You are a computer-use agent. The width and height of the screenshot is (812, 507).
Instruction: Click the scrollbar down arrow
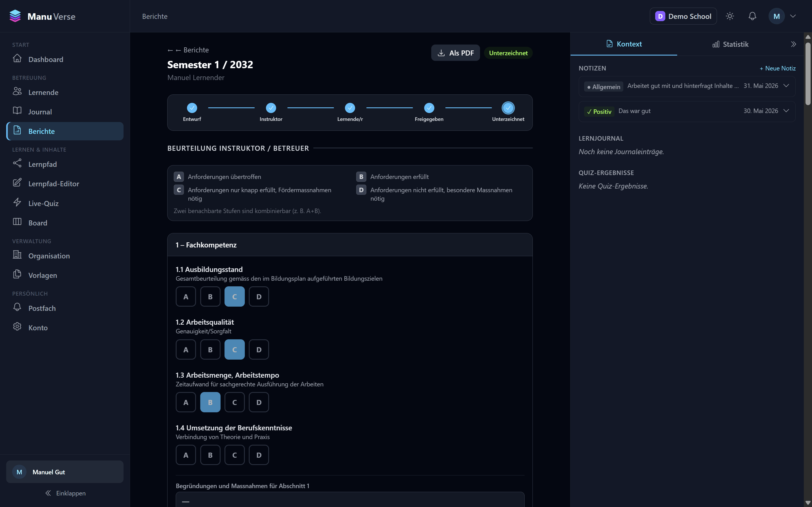[808, 503]
